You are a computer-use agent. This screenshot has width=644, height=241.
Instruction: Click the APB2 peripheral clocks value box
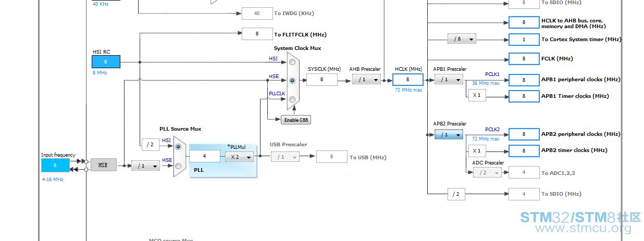pyautogui.click(x=524, y=134)
